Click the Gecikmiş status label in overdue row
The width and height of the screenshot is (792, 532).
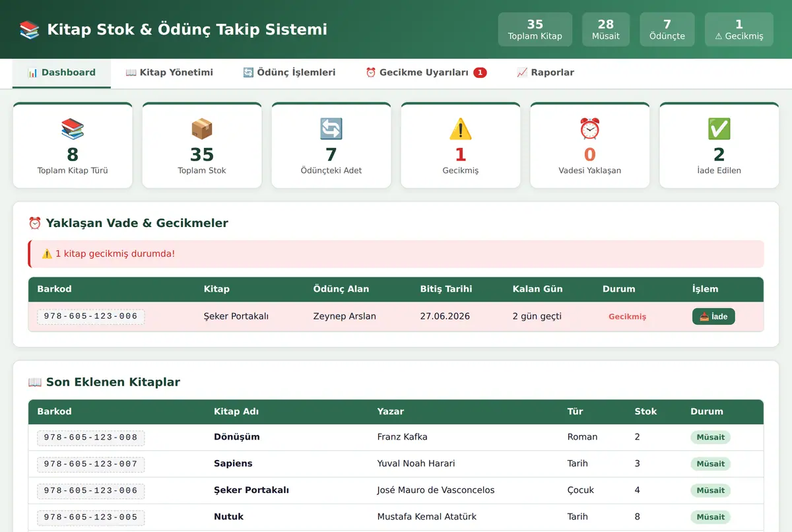627,317
